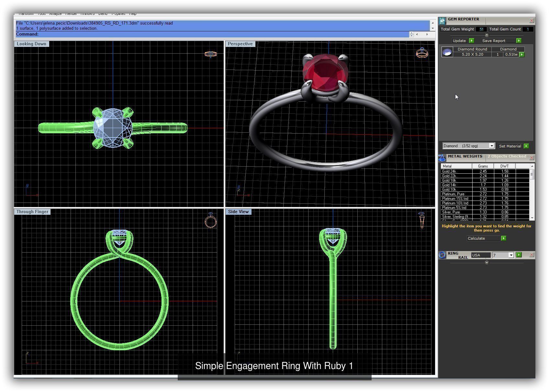Screen dimensions: 549x392
Task: Click the ring view icon in Through Finger viewport
Action: (x=211, y=221)
